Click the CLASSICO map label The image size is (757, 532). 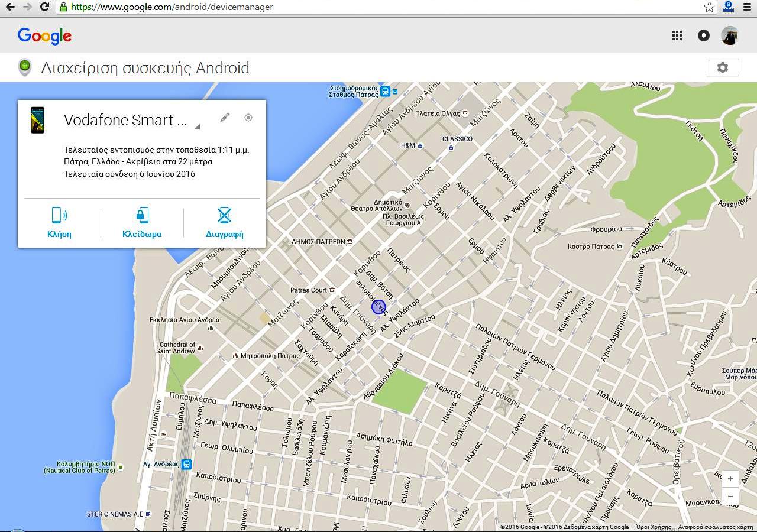[x=457, y=139]
